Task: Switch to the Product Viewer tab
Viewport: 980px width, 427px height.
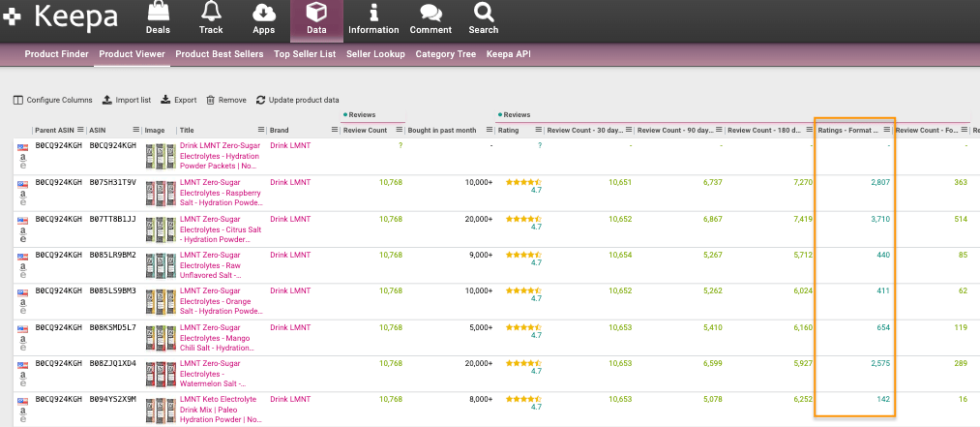Action: tap(132, 54)
